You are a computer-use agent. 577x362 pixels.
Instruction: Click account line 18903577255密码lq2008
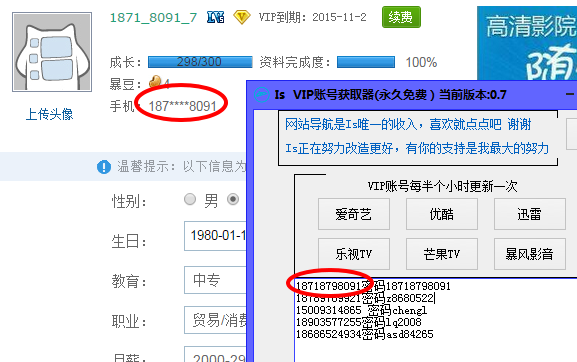coord(358,322)
